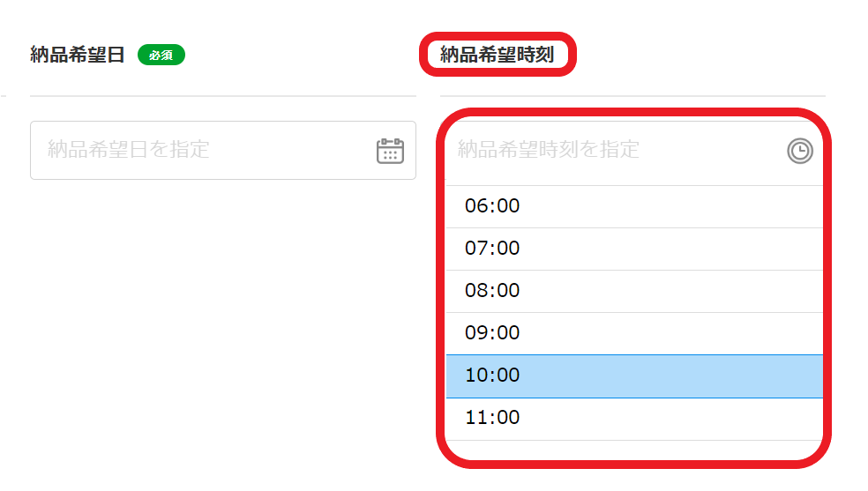The image size is (868, 491).
Task: Focus the 納品希望日を指定 date input
Action: pyautogui.click(x=223, y=151)
